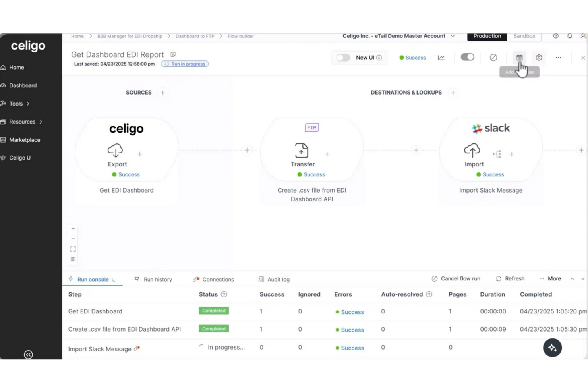Insert step between Transfer and Slack Import
588x392 pixels.
[x=416, y=150]
